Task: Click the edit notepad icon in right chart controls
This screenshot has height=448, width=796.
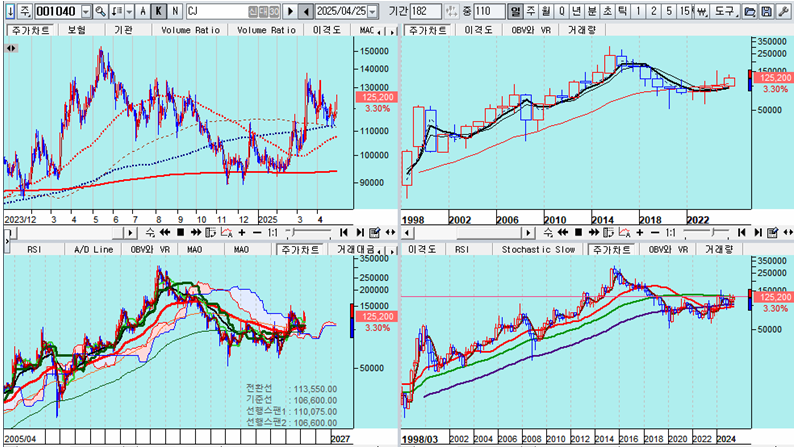Action: [773, 233]
